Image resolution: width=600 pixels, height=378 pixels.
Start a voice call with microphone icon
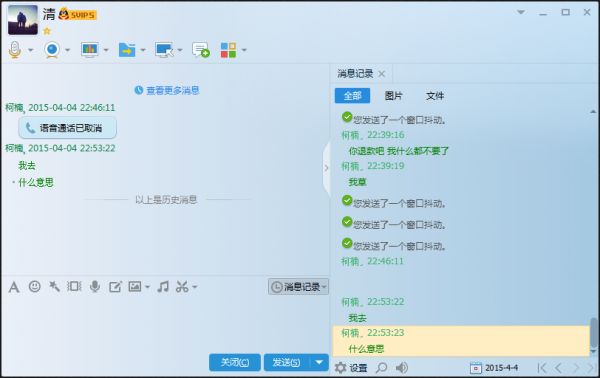tap(15, 50)
